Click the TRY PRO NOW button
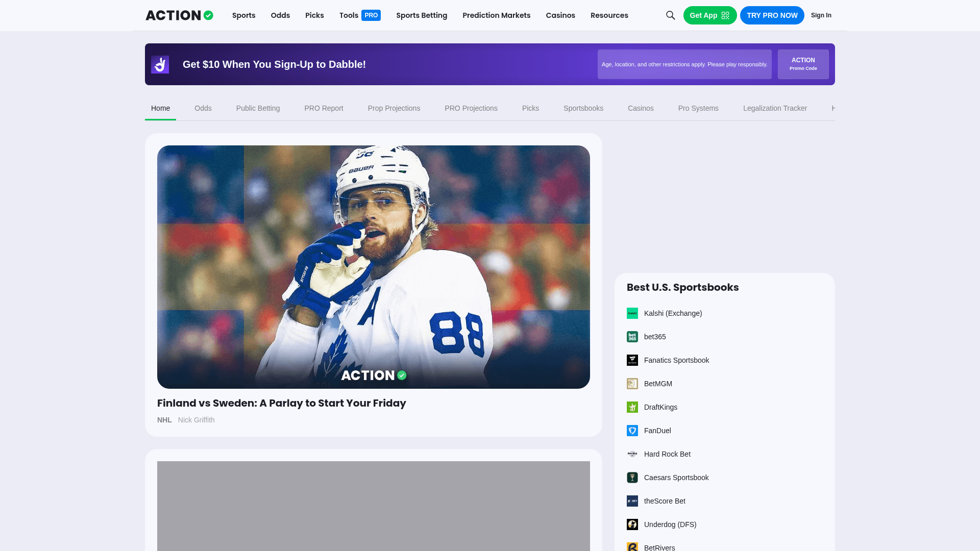Viewport: 980px width, 551px height. click(772, 15)
